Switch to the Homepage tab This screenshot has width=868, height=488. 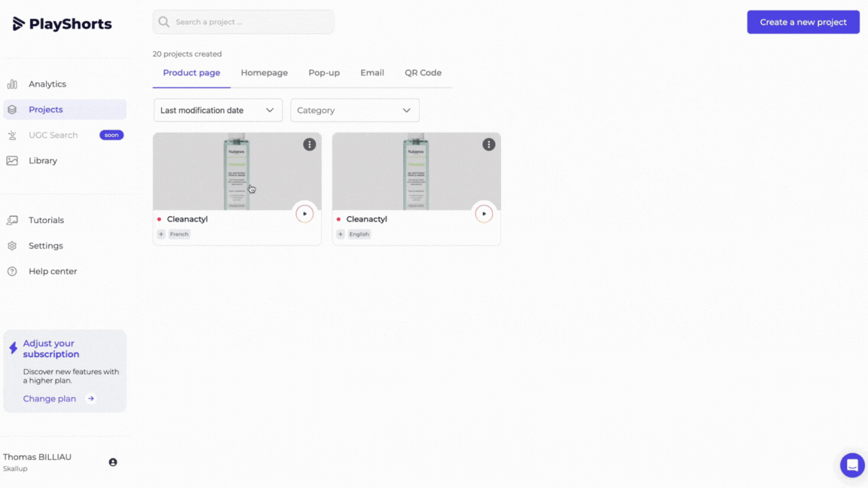pyautogui.click(x=264, y=73)
